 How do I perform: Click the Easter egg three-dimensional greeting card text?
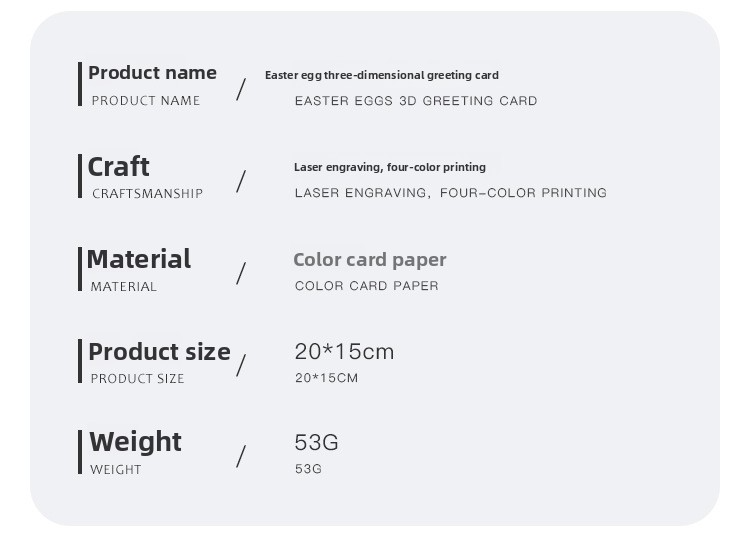pyautogui.click(x=382, y=75)
